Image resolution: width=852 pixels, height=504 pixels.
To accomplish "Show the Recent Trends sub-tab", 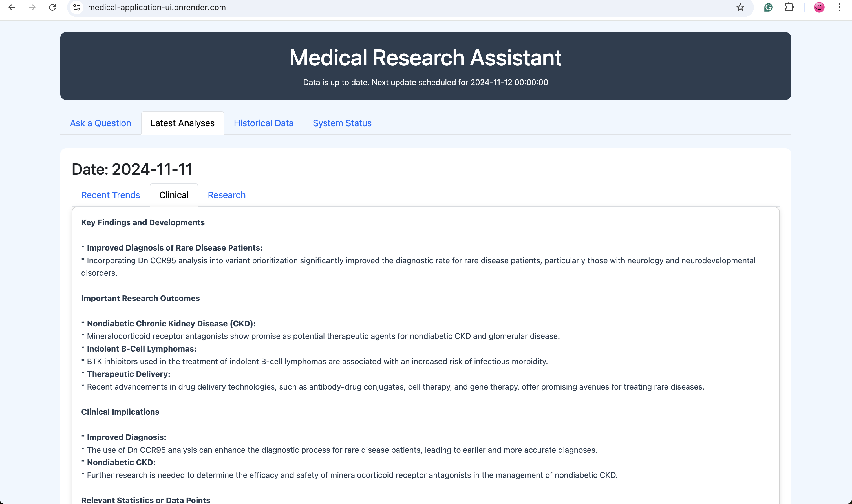I will (x=110, y=195).
